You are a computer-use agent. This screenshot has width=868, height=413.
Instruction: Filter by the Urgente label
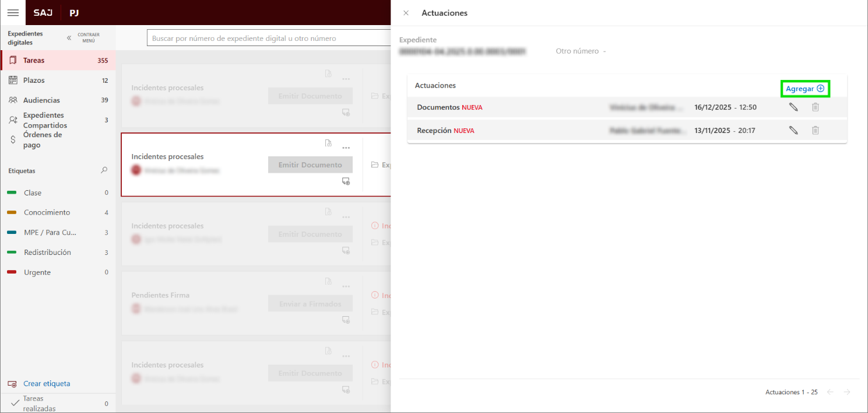click(37, 272)
